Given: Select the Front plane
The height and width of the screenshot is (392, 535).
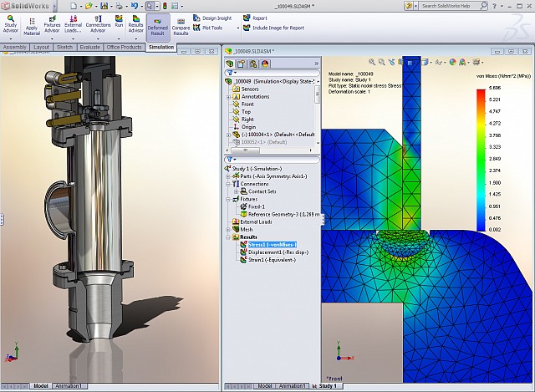Looking at the screenshot, I should pos(247,104).
